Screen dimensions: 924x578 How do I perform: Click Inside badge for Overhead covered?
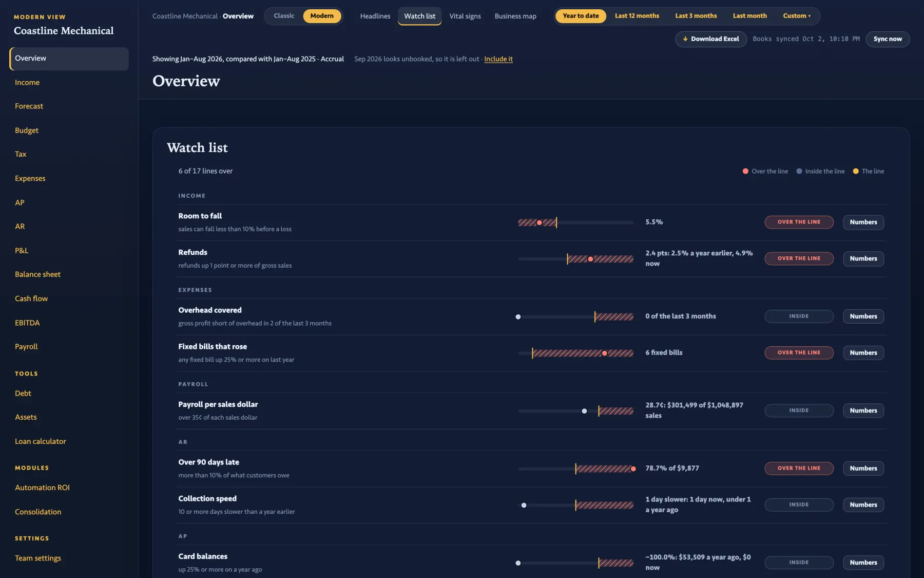tap(799, 316)
